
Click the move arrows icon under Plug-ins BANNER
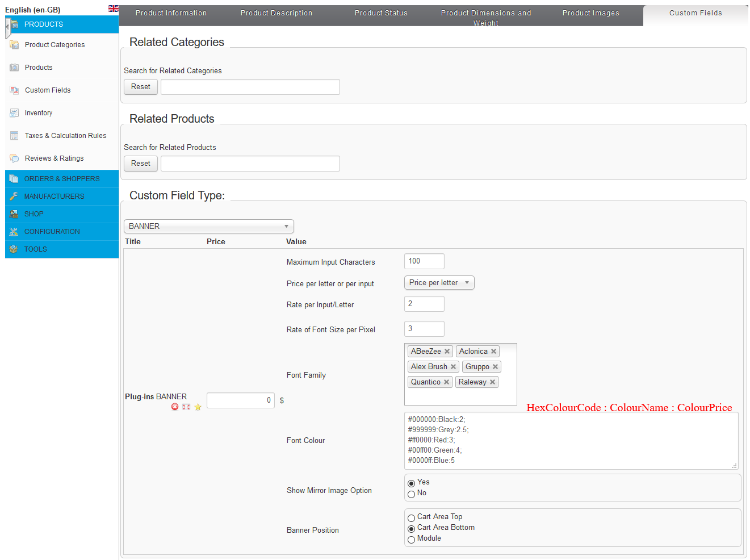point(186,407)
